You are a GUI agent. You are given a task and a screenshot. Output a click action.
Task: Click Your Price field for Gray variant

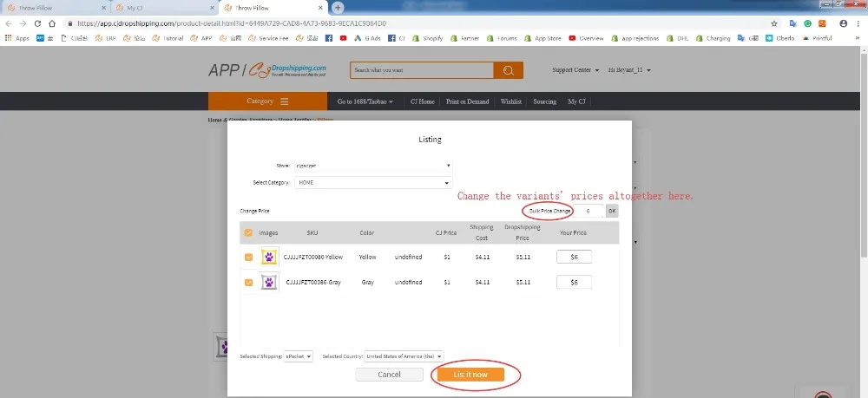coord(574,282)
